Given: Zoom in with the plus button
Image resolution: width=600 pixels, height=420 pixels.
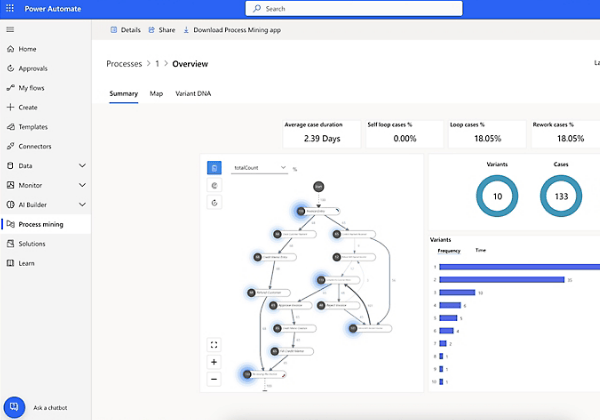Looking at the screenshot, I should [214, 362].
